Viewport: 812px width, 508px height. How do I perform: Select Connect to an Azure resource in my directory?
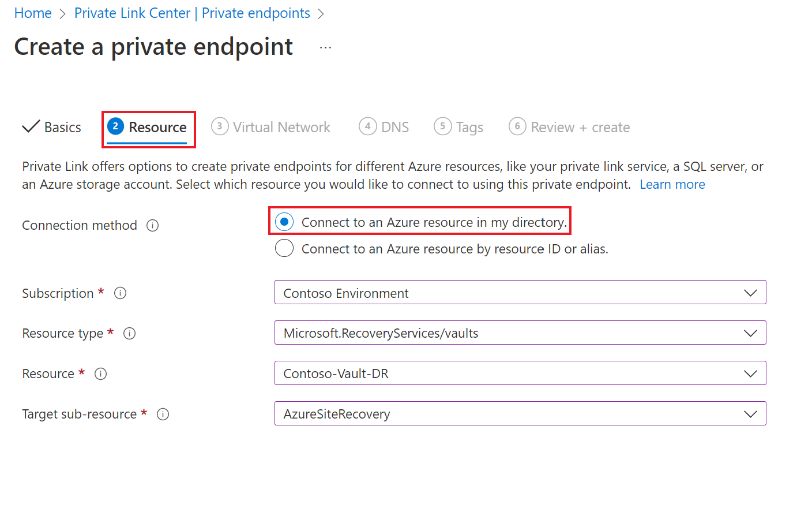[284, 222]
